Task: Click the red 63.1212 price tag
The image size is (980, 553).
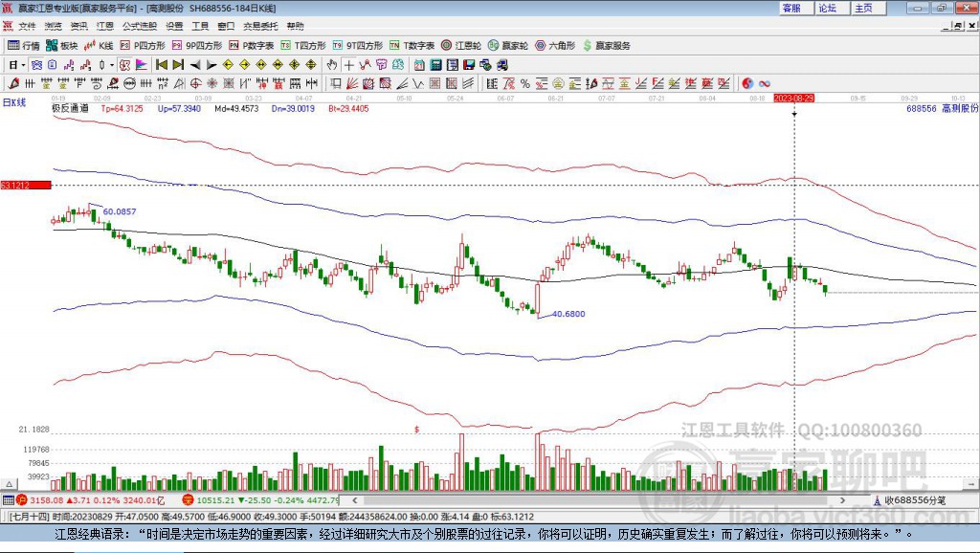Action: pyautogui.click(x=26, y=185)
